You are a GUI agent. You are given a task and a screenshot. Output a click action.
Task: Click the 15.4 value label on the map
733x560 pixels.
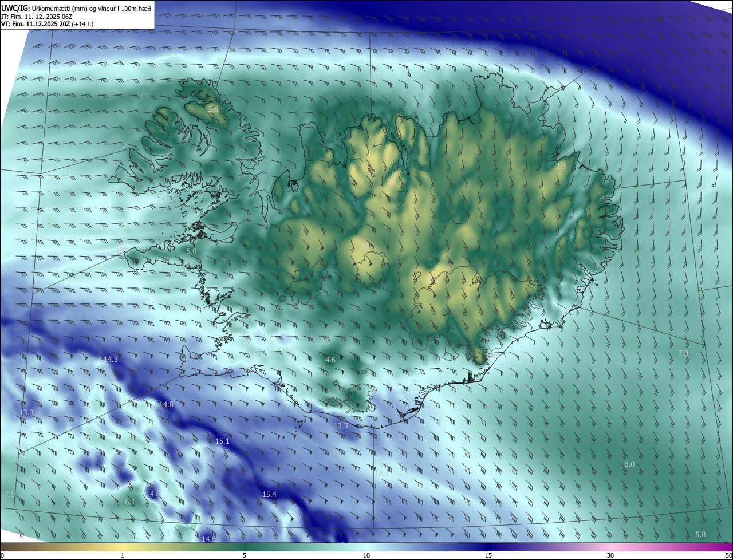[x=269, y=494]
